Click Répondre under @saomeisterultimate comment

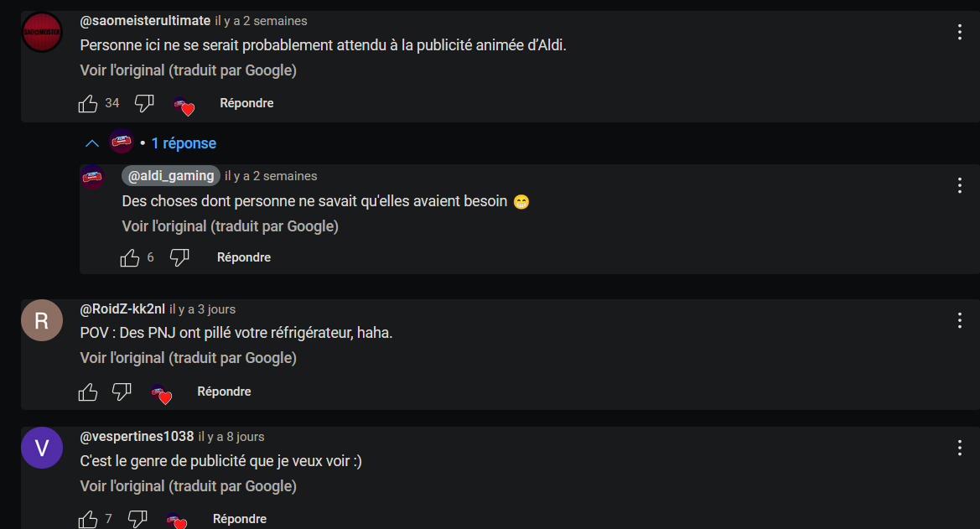click(246, 103)
